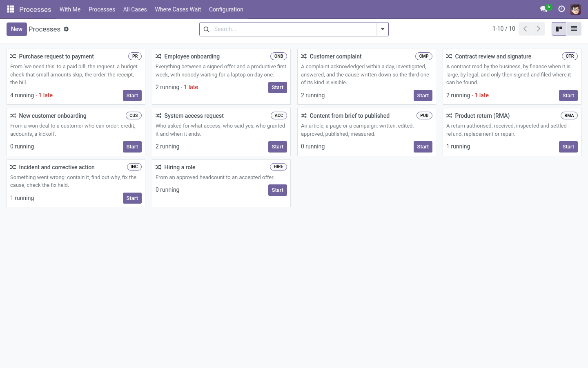588x368 pixels.
Task: Click the shuffle icon on Customer complaint
Action: pyautogui.click(x=304, y=56)
